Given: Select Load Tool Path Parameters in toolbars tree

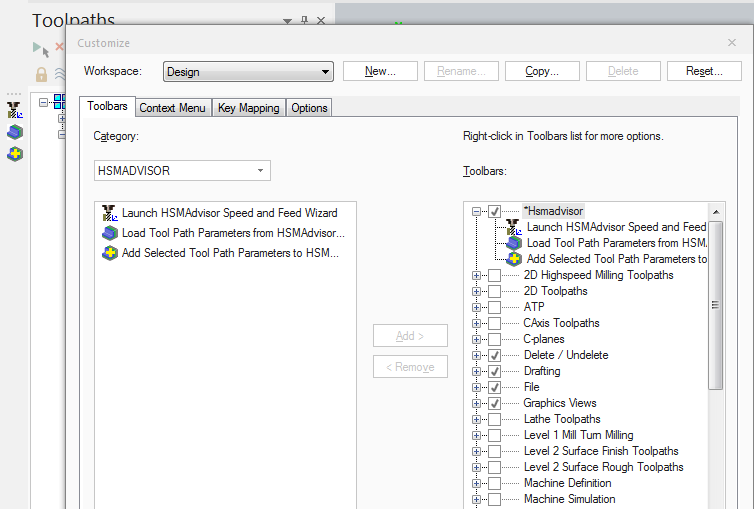Looking at the screenshot, I should pos(606,243).
